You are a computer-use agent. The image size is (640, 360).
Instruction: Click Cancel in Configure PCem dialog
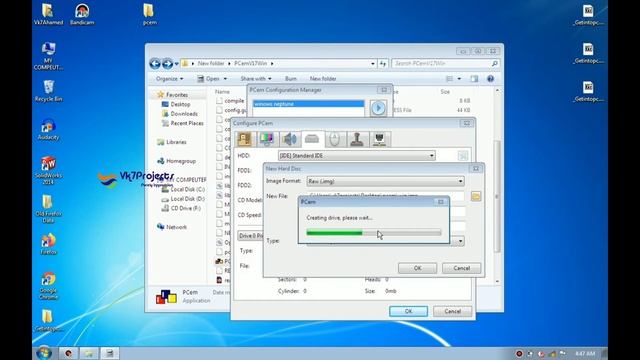[452, 311]
